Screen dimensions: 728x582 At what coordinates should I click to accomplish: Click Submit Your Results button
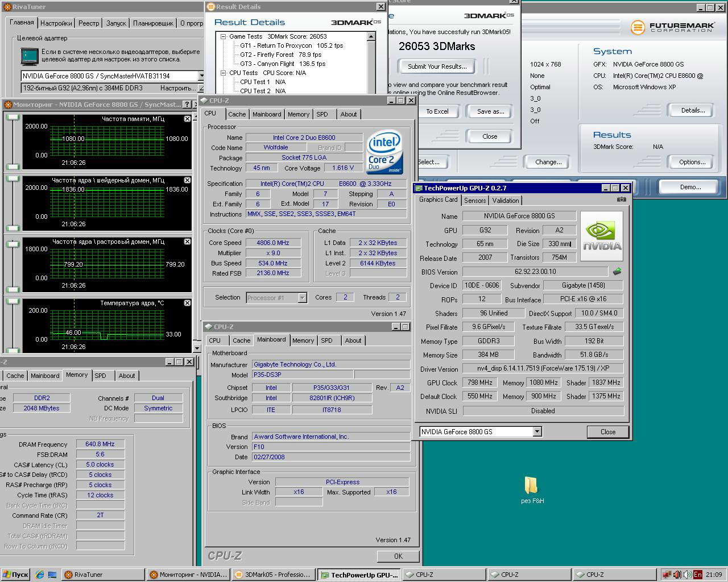437,66
